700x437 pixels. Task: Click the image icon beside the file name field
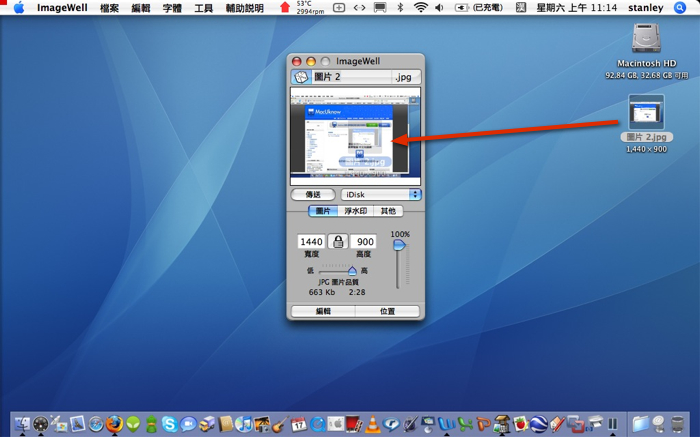tap(300, 77)
